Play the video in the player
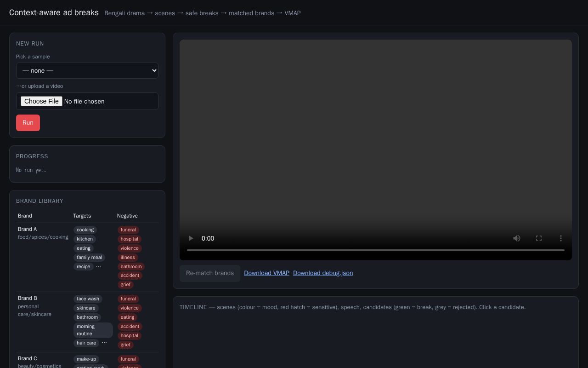 coord(191,238)
